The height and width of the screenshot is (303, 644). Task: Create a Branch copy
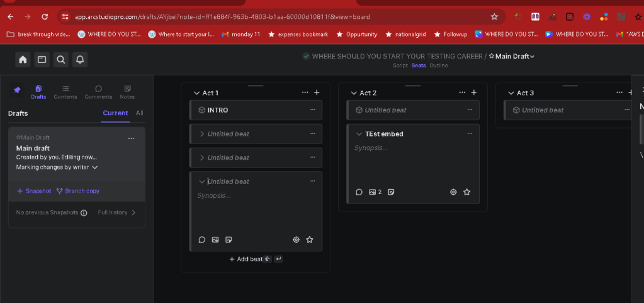[78, 191]
